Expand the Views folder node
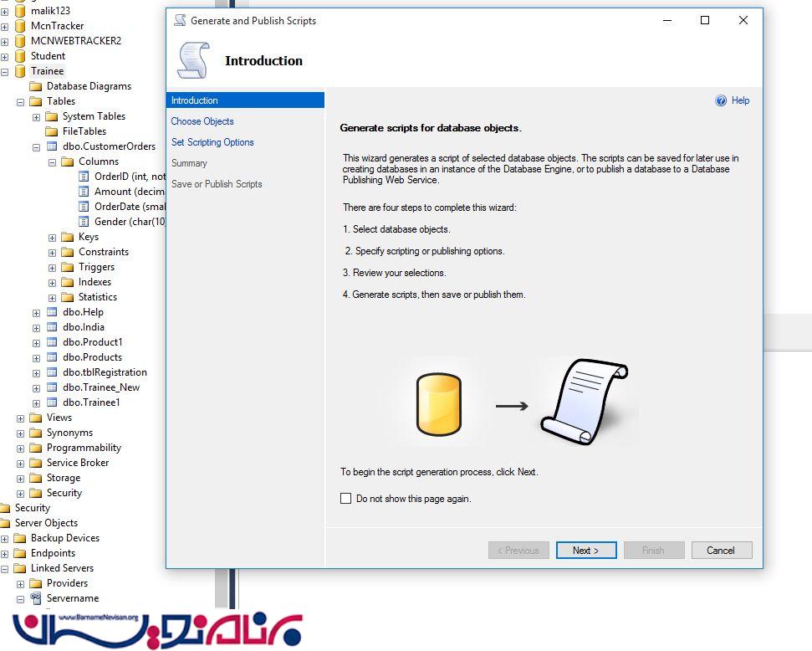Viewport: 812px width, 651px height. (21, 418)
